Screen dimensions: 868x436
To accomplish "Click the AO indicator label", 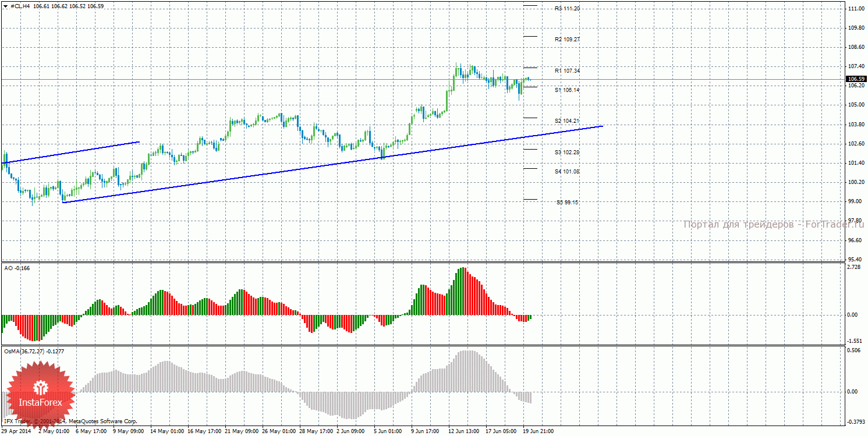I will (17, 268).
